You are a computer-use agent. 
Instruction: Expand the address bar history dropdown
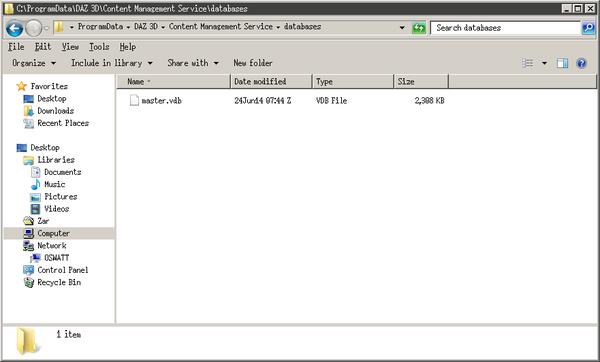tap(402, 28)
